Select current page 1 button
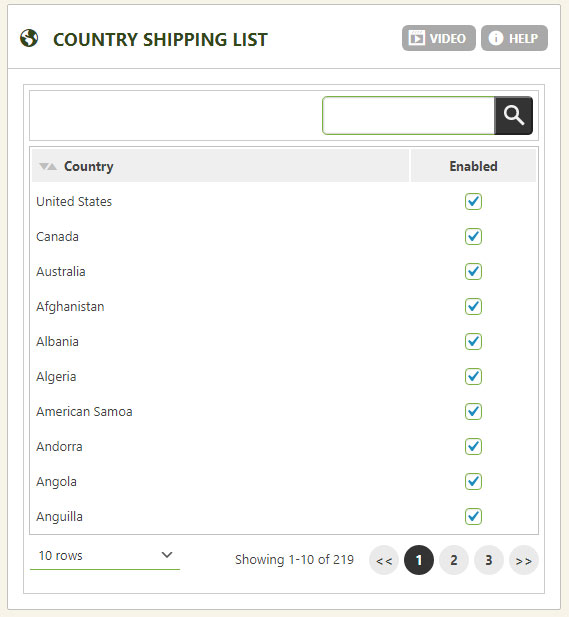569x617 pixels. tap(419, 560)
